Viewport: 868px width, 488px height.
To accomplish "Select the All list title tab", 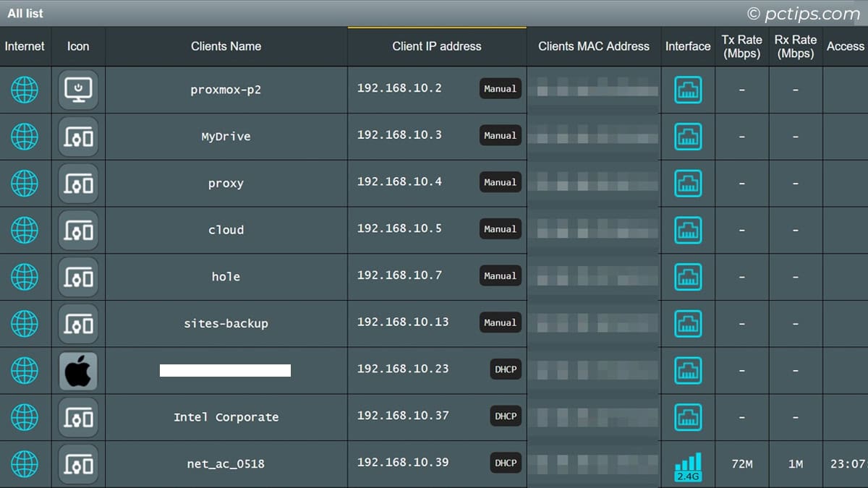I will pos(25,13).
